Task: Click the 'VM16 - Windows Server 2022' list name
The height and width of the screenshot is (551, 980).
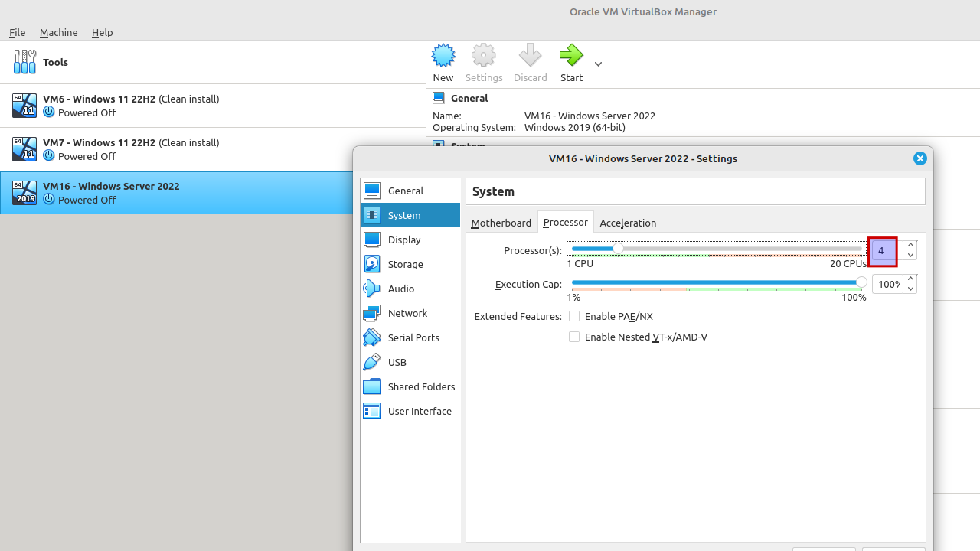Action: (x=111, y=186)
